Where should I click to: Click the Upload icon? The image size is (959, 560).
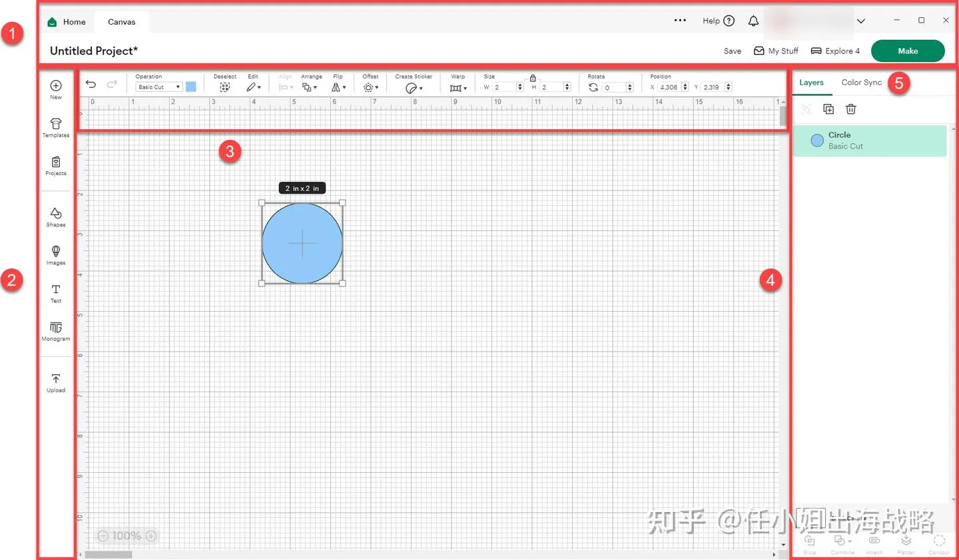(x=56, y=378)
